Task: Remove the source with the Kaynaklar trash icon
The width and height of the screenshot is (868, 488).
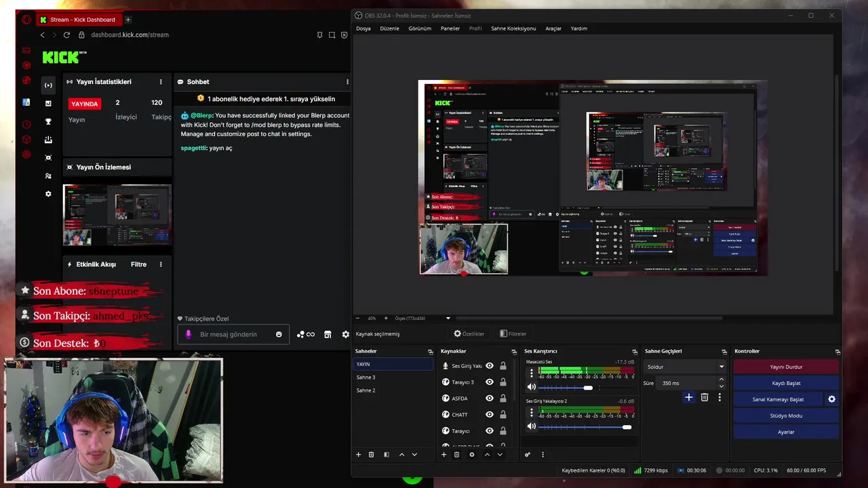Action: tap(456, 454)
